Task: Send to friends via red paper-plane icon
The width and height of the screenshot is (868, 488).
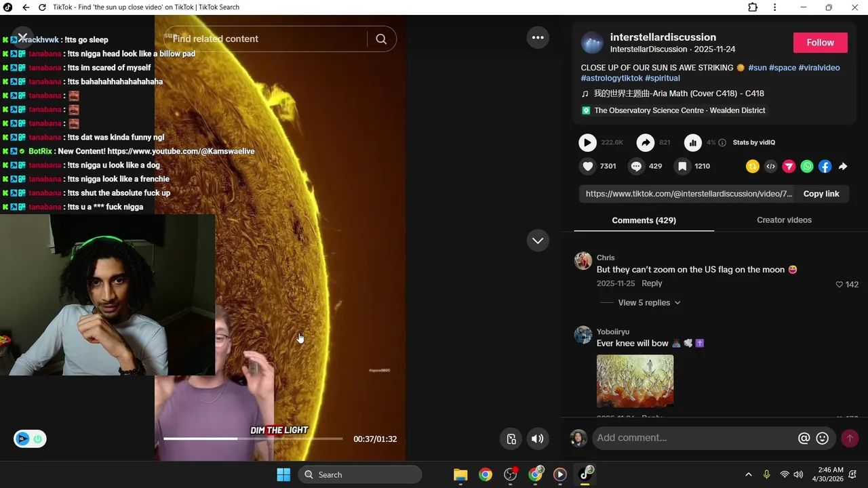Action: point(789,166)
